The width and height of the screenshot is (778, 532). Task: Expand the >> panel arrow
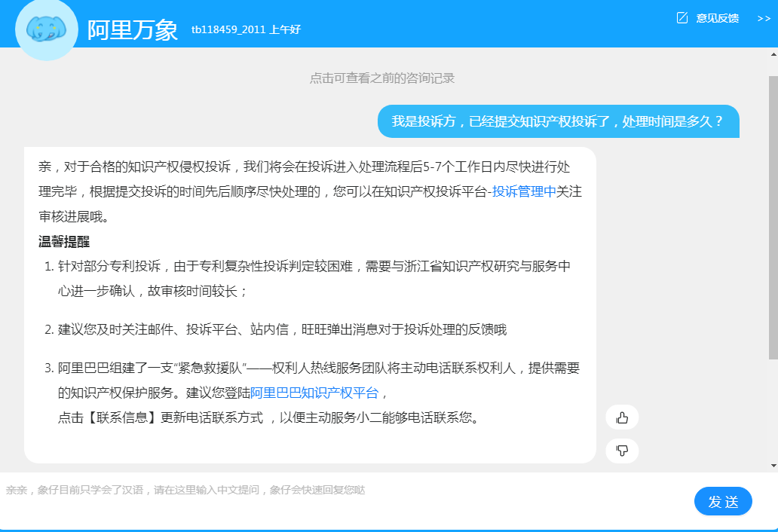tap(764, 18)
